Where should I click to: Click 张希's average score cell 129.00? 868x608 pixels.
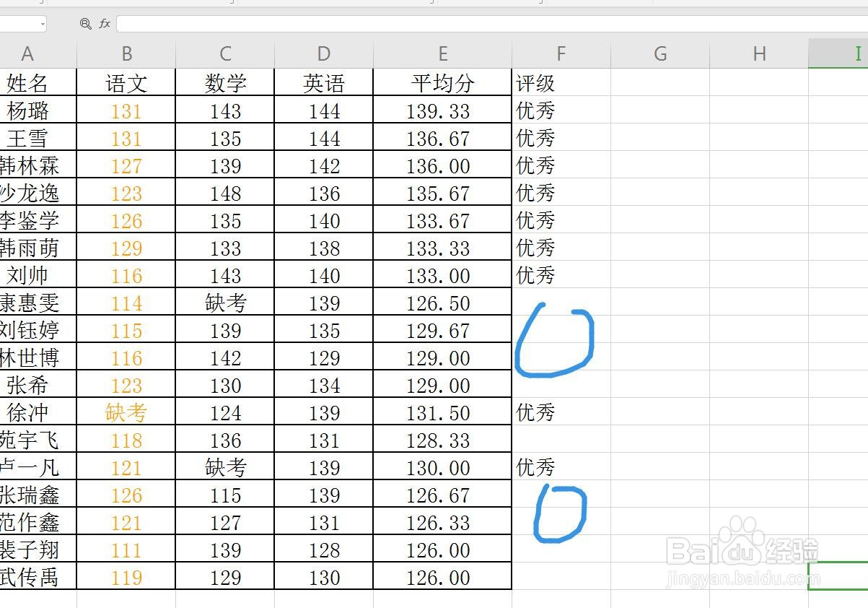[442, 385]
